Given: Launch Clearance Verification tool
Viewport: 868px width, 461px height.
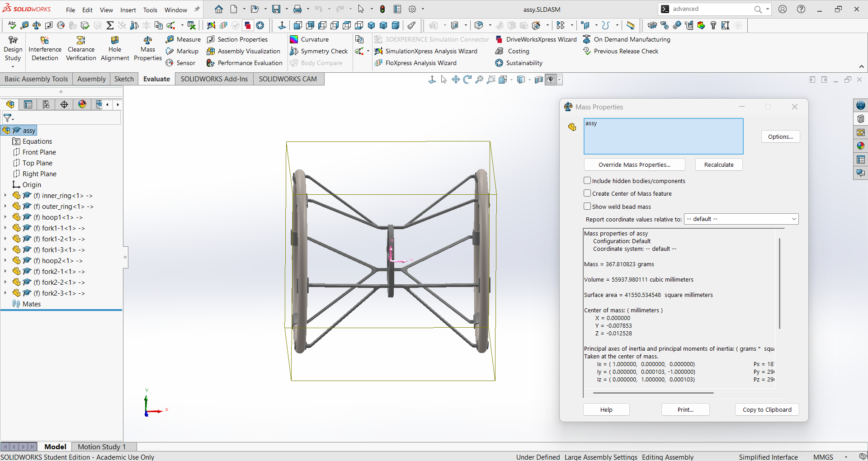Looking at the screenshot, I should point(81,49).
